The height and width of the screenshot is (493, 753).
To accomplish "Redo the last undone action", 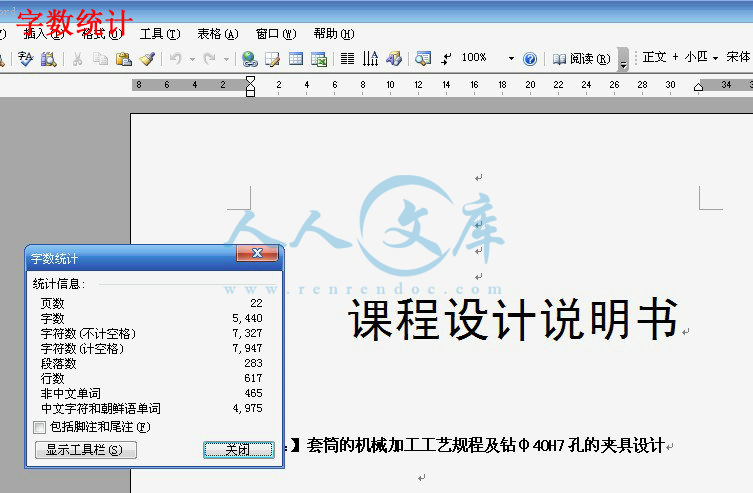I will tap(209, 59).
